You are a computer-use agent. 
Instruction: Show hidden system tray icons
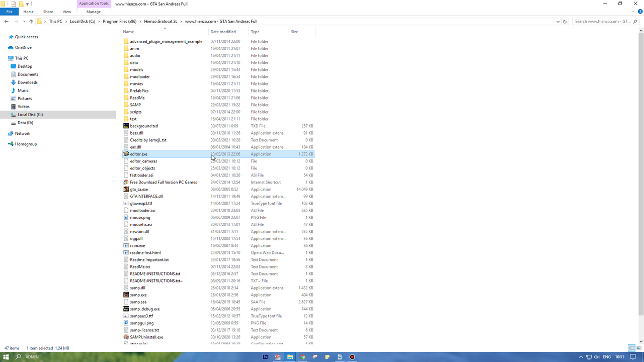click(582, 357)
